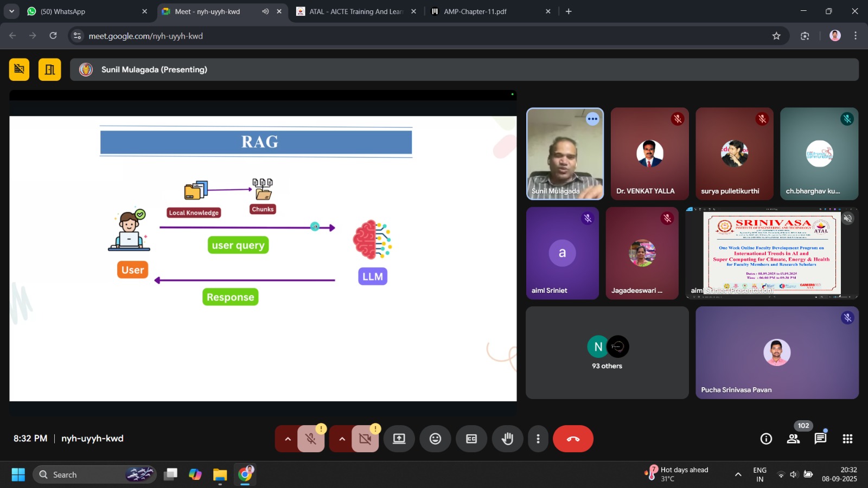Click the 102 participants count badge
The height and width of the screenshot is (488, 868).
tap(803, 426)
